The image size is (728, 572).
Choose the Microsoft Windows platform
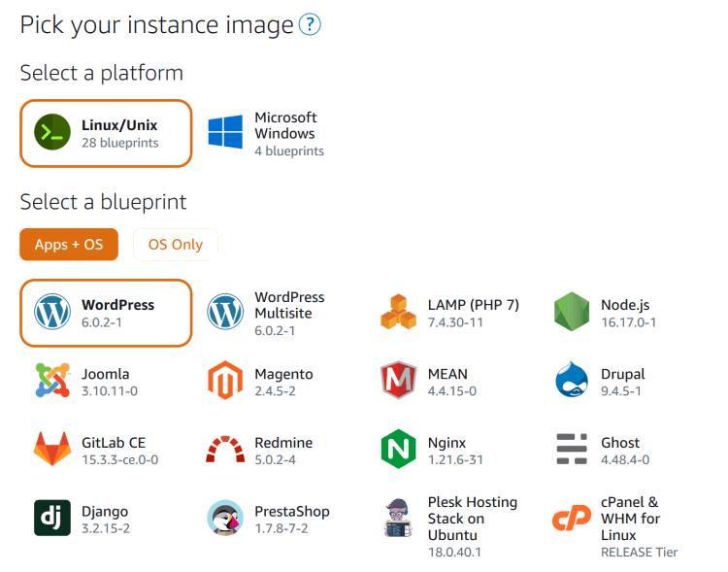[x=266, y=133]
